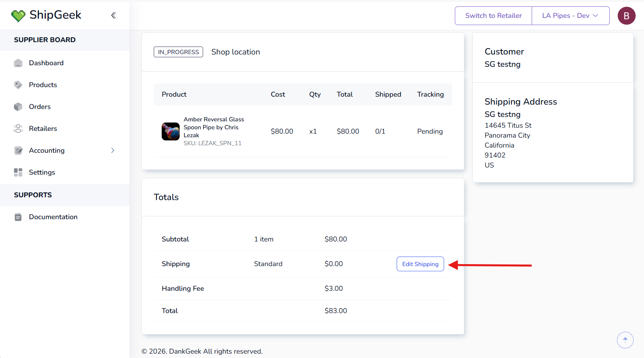Image resolution: width=644 pixels, height=358 pixels.
Task: Click the Accounting notepad icon
Action: coord(18,150)
